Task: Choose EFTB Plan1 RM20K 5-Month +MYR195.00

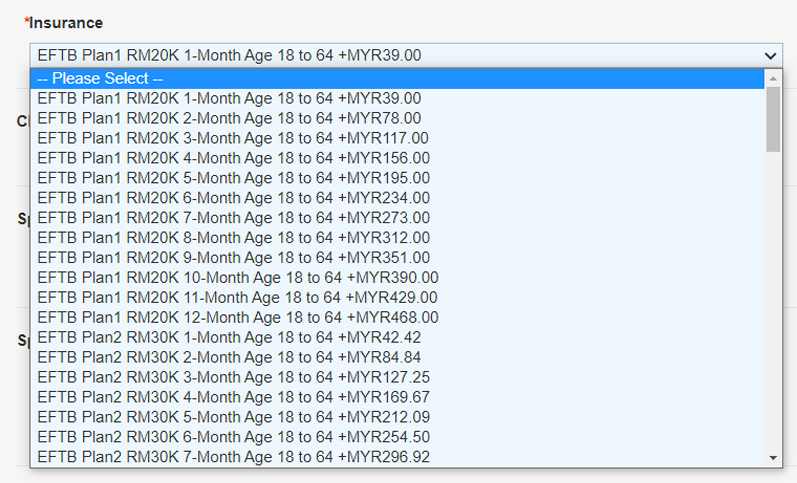Action: click(x=233, y=178)
